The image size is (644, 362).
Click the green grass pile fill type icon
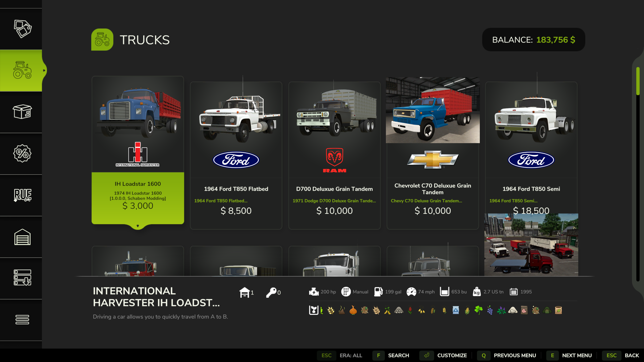[547, 310]
